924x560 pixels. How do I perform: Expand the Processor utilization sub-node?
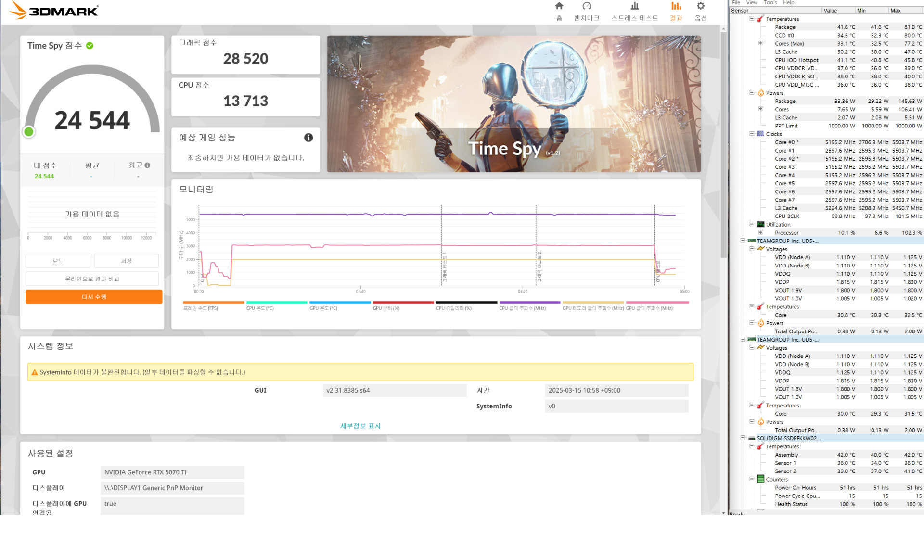(761, 232)
